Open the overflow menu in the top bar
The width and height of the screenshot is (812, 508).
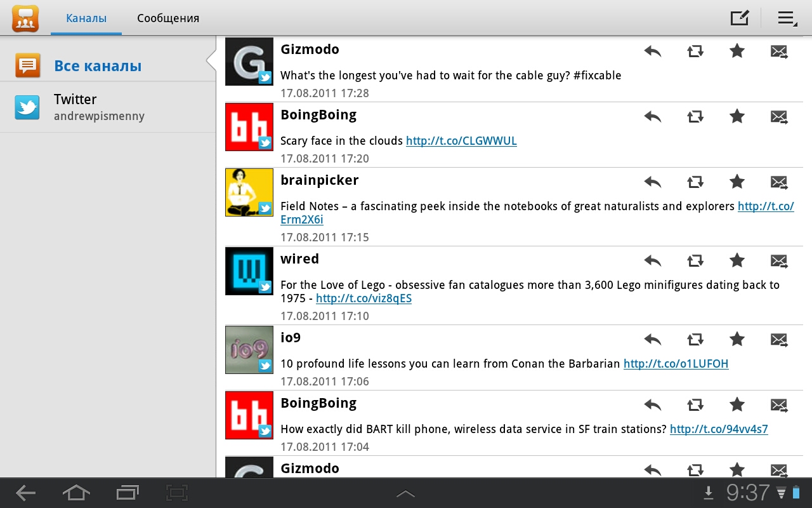tap(787, 18)
